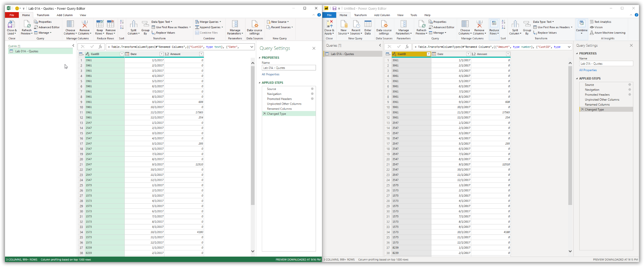
Task: Open Advanced Editor in the Excel query window
Action: click(x=47, y=27)
